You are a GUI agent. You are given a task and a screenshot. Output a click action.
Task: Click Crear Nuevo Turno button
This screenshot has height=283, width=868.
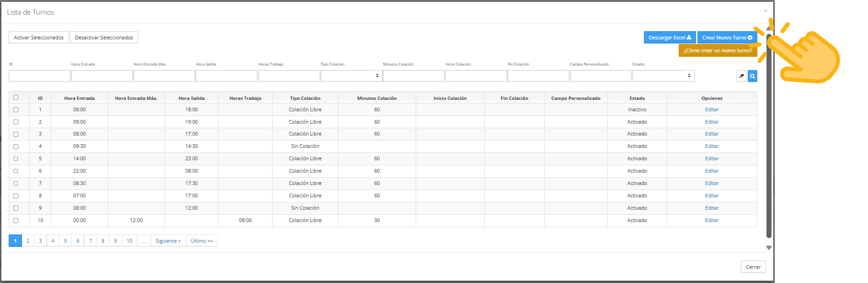727,38
